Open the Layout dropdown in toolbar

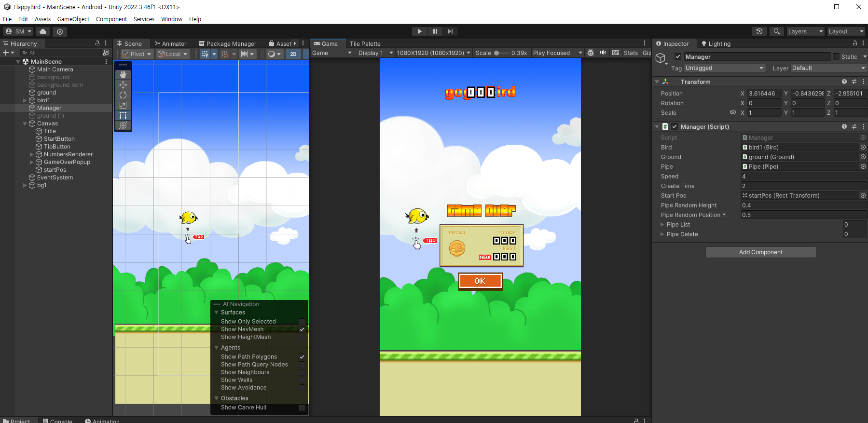click(x=846, y=31)
